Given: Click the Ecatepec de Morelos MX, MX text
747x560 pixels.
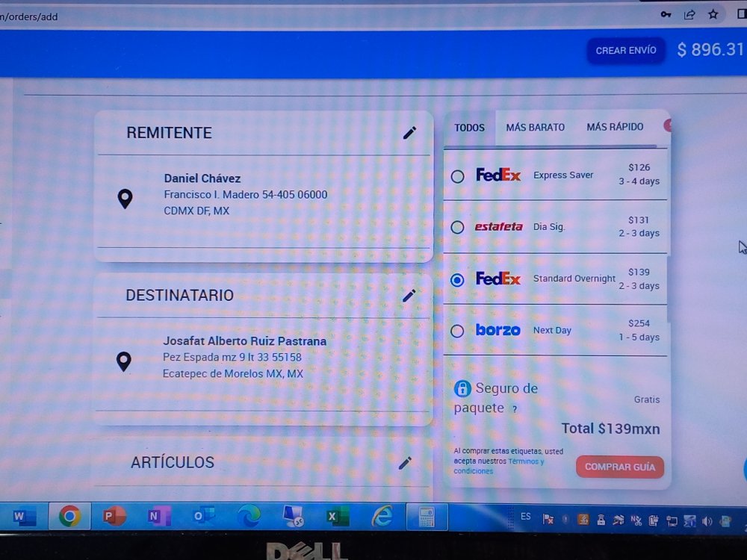Looking at the screenshot, I should 232,373.
